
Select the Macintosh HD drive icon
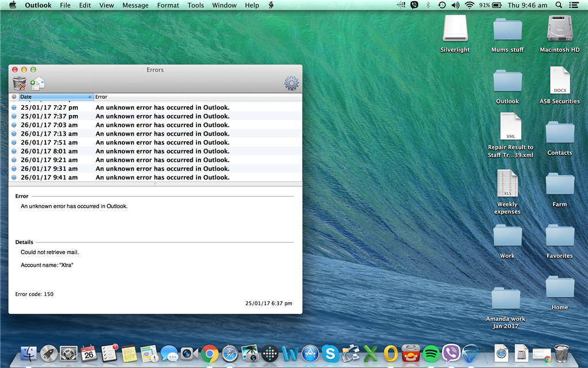560,28
